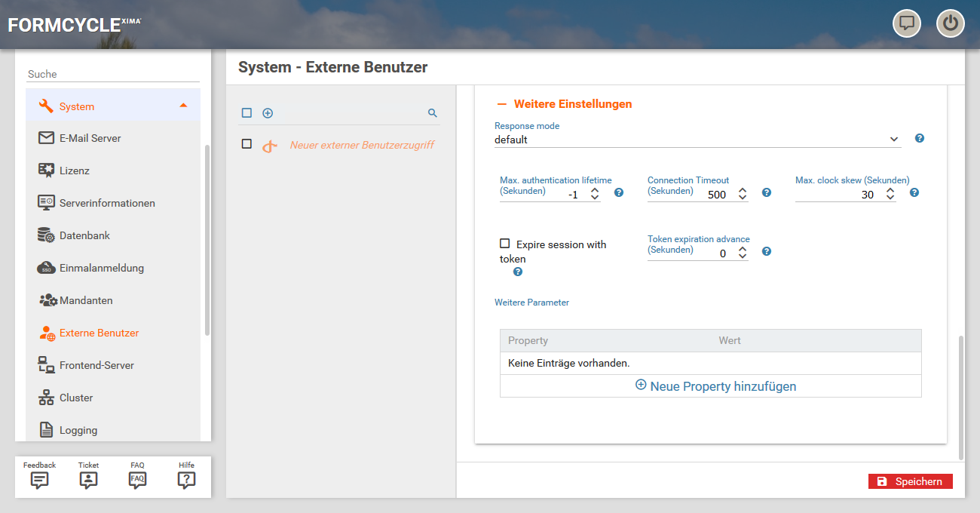Viewport: 980px width, 513px height.
Task: Open the chat message icon in header
Action: pos(907,23)
